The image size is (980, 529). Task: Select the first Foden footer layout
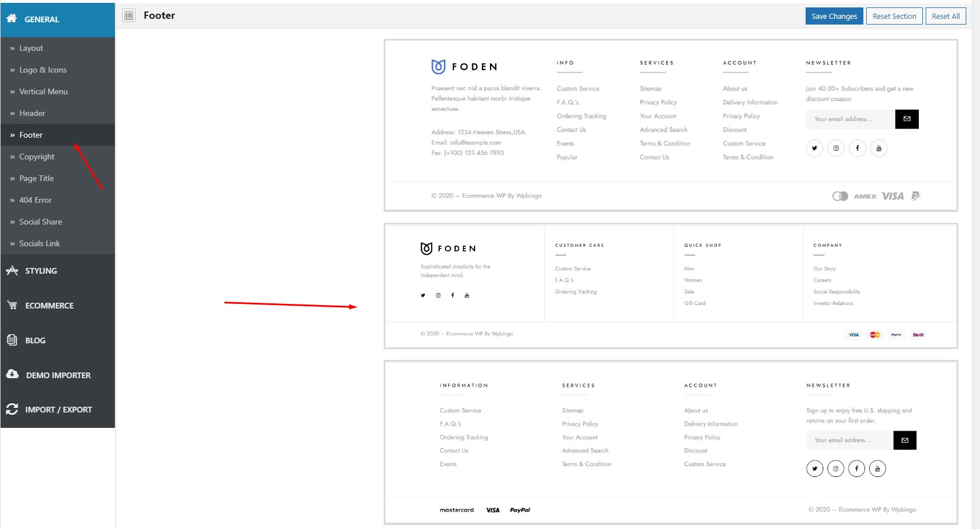671,125
